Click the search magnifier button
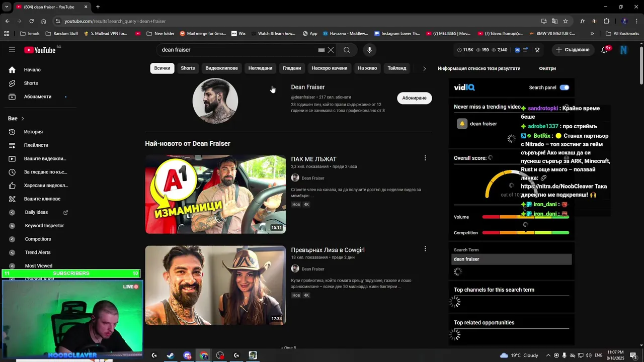644x362 pixels. [x=347, y=50]
